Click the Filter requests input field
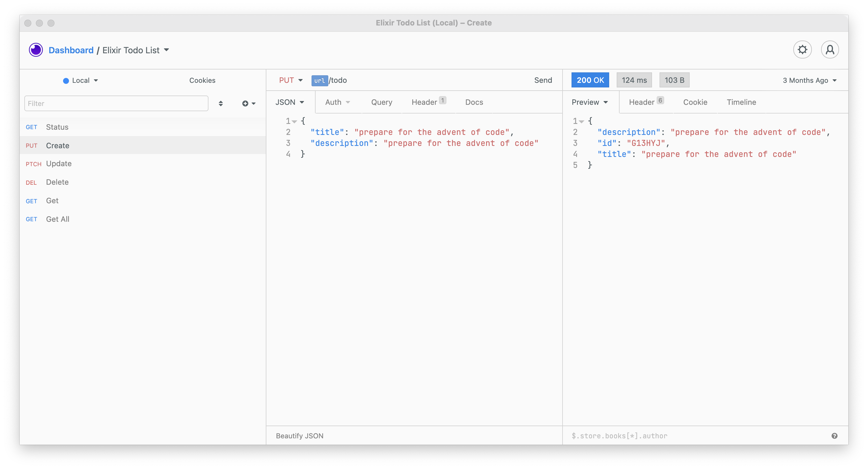 click(x=116, y=103)
